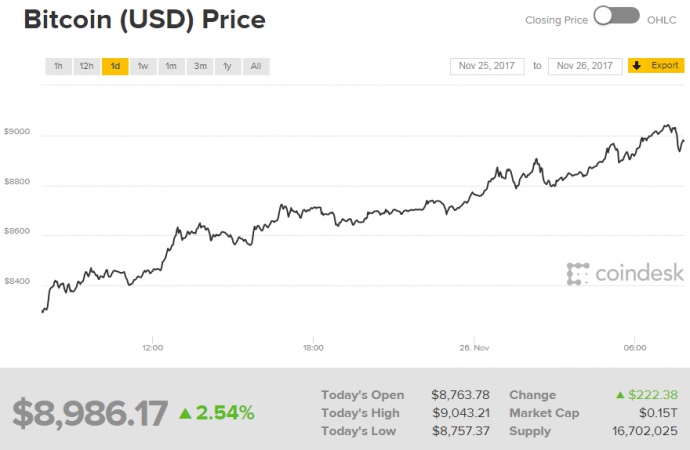690x450 pixels.
Task: Click the 26. Nov marker on time axis
Action: click(473, 348)
